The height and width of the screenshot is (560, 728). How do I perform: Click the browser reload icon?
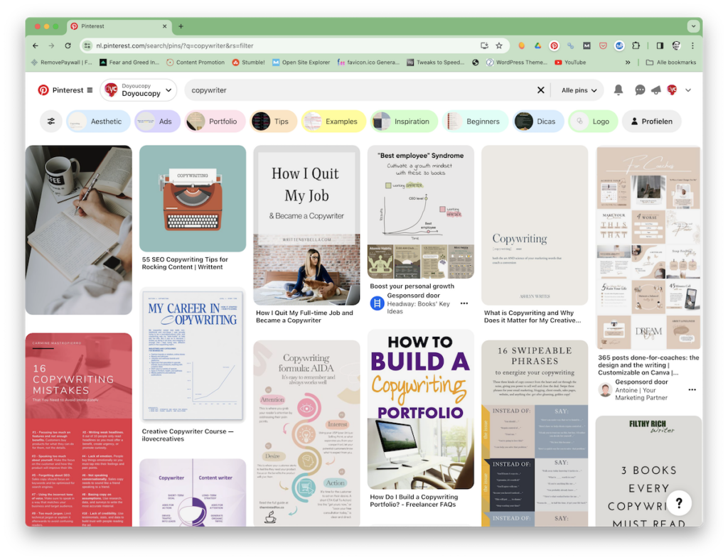pos(68,45)
